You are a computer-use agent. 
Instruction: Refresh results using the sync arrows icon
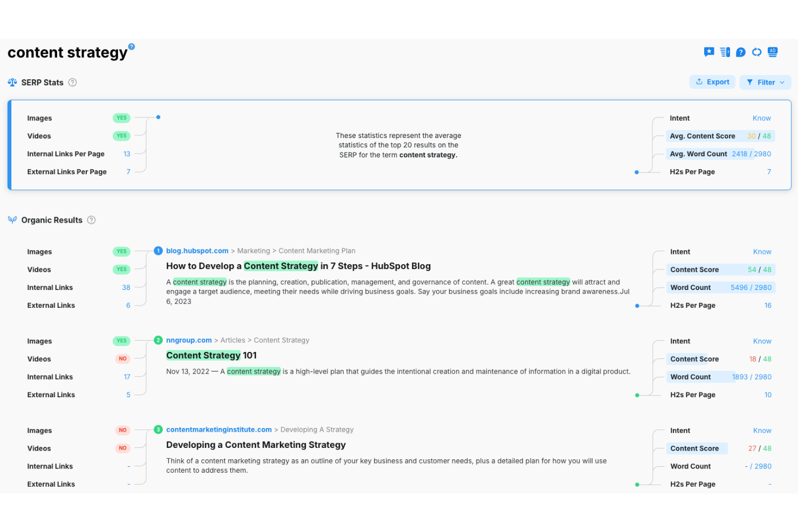756,52
